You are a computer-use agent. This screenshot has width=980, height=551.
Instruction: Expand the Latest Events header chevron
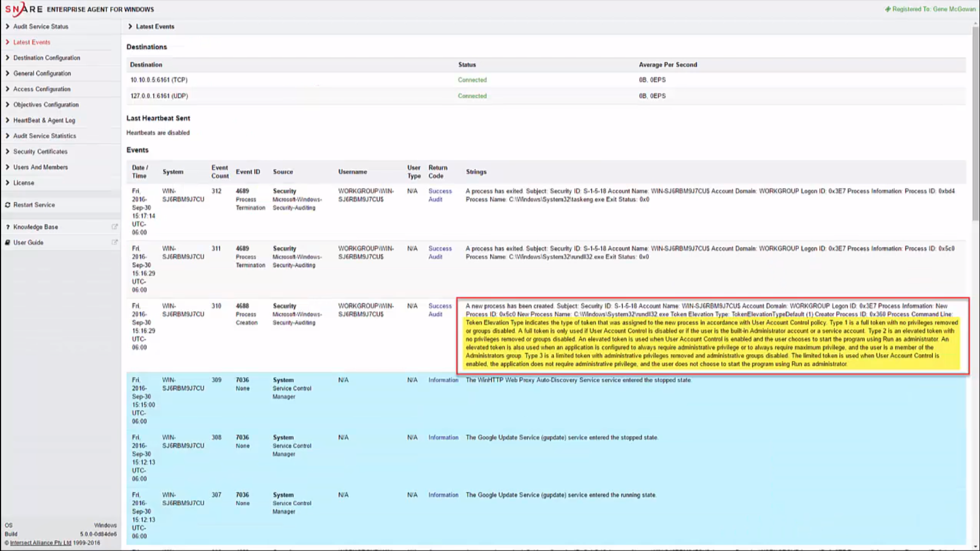coord(130,27)
